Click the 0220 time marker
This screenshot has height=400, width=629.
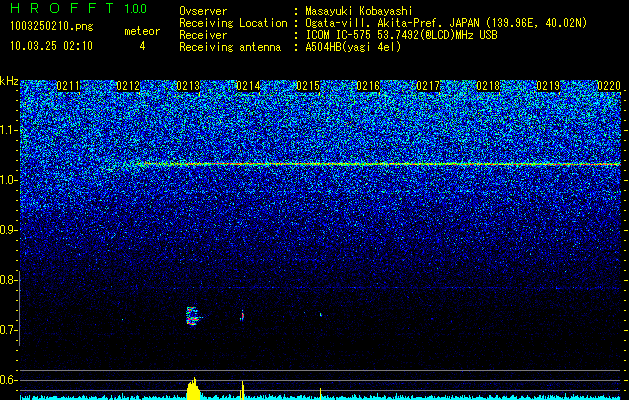pyautogui.click(x=609, y=86)
